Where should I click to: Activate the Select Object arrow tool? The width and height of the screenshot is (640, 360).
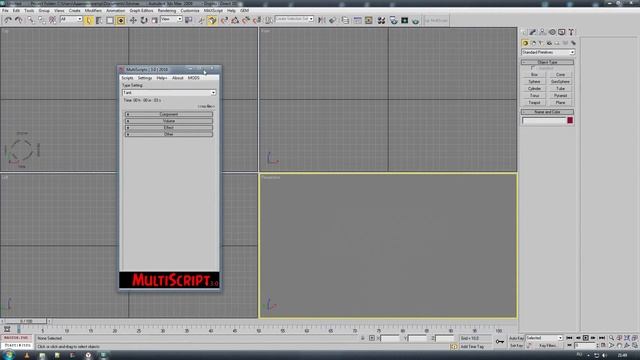(89, 20)
